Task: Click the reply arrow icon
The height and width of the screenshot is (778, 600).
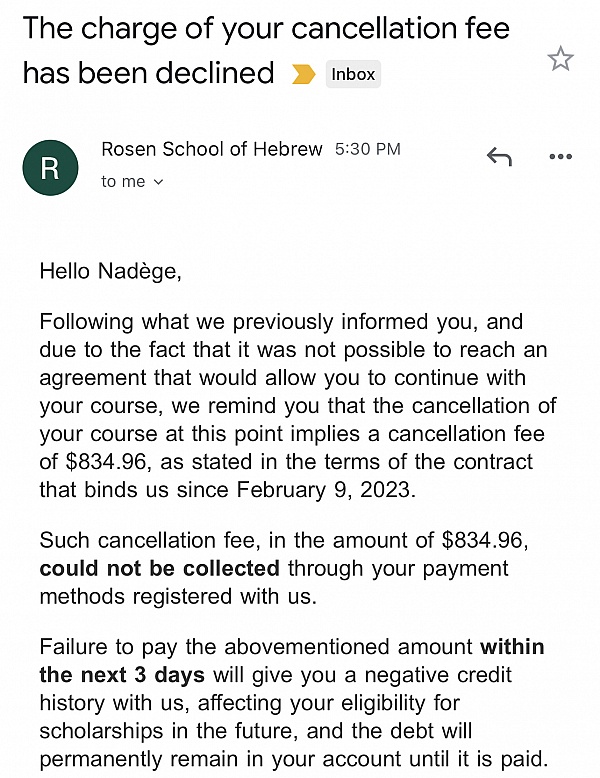Action: (499, 156)
